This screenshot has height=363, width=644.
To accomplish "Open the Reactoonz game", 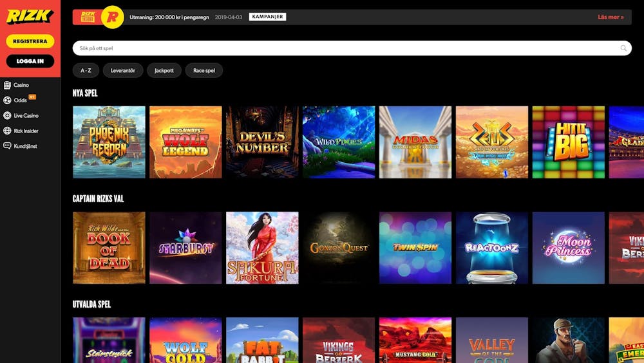I will click(492, 248).
